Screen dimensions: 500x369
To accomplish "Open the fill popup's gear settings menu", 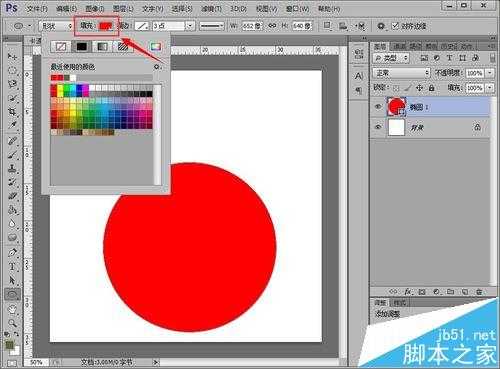I will point(157,67).
